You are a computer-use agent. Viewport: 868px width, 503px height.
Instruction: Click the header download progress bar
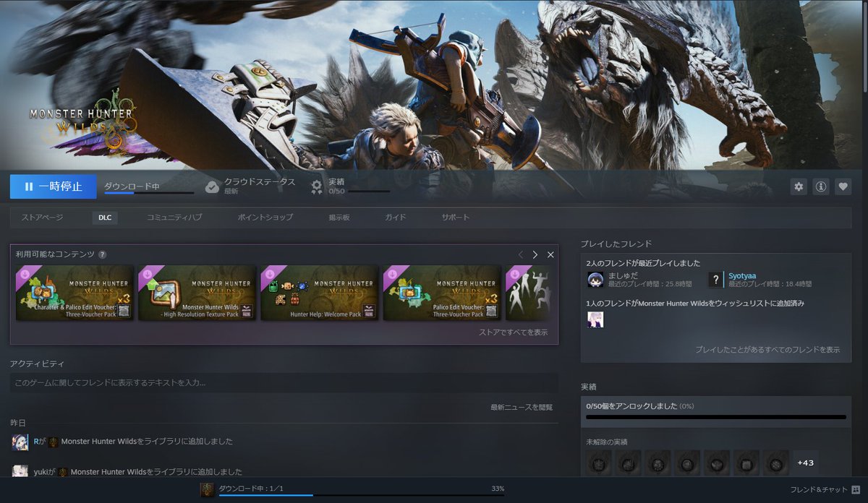149,193
